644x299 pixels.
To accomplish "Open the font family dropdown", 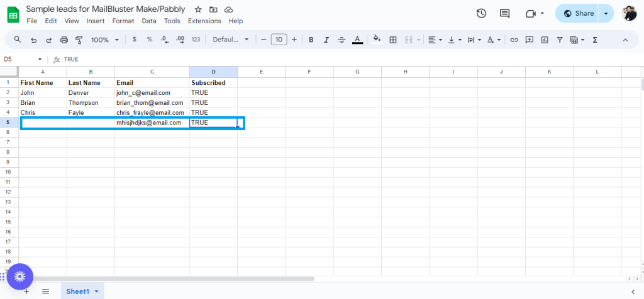I will click(230, 40).
